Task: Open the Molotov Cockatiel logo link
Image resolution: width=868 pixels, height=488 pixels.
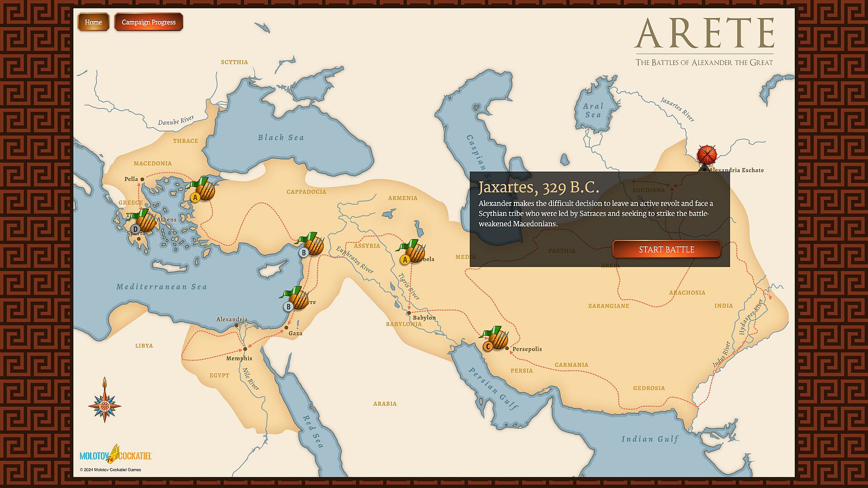Action: pos(116,455)
